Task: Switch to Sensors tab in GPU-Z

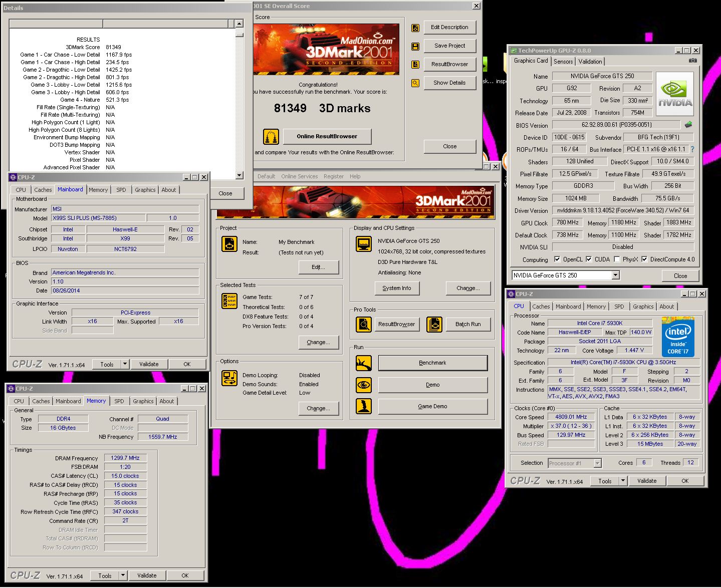Action: click(x=563, y=61)
